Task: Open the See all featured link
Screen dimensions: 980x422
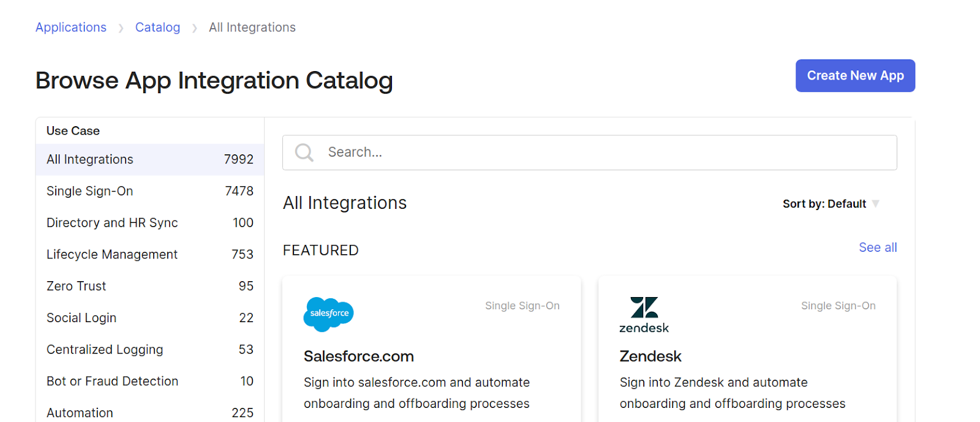Action: pyautogui.click(x=877, y=247)
